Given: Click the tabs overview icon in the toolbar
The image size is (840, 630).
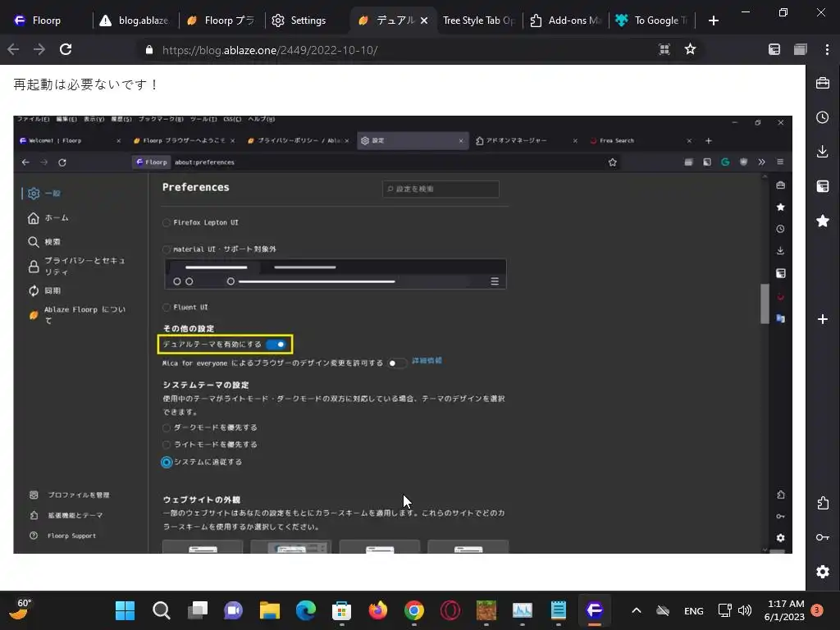Looking at the screenshot, I should [801, 49].
